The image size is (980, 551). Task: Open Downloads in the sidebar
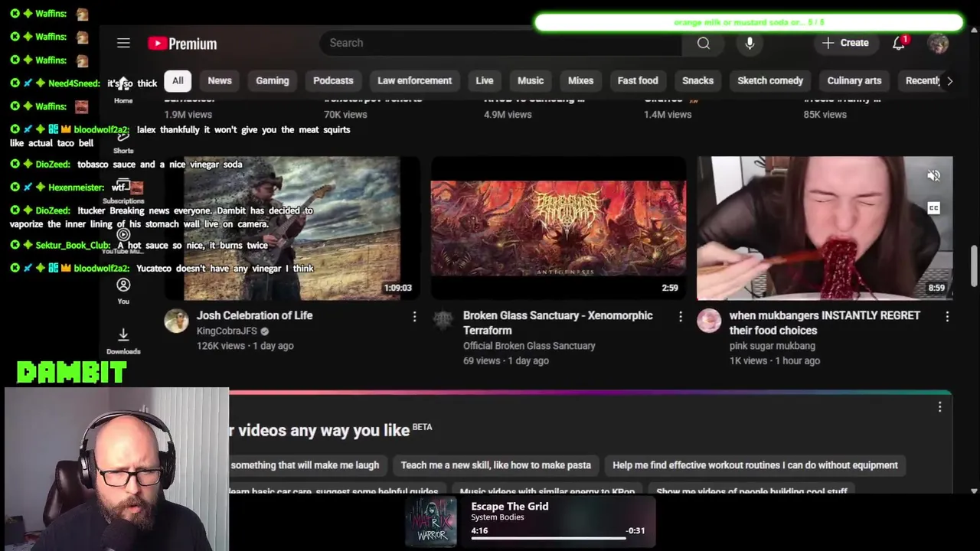point(123,341)
